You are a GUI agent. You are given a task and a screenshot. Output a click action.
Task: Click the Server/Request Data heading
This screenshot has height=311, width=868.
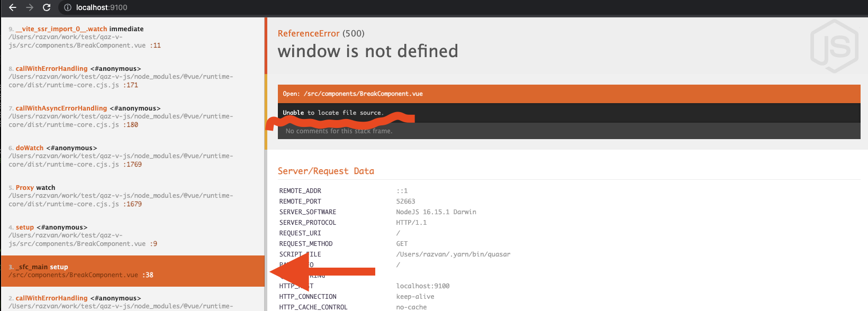point(325,171)
